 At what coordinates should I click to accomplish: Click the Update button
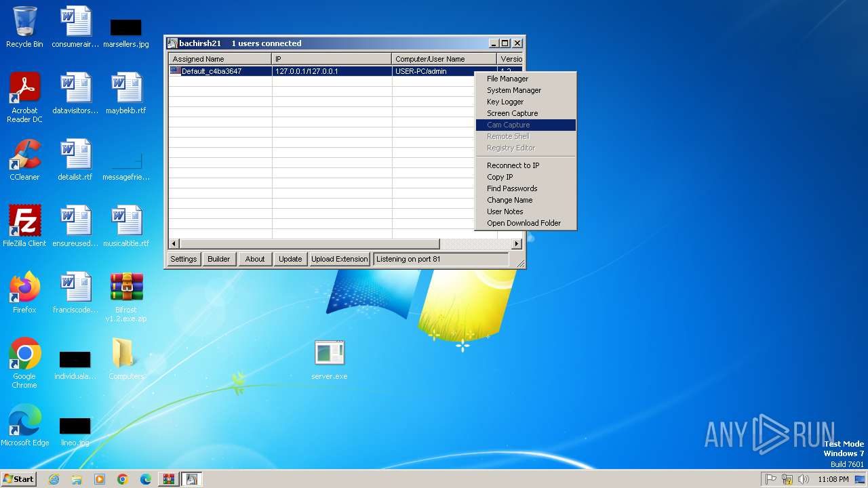tap(290, 259)
